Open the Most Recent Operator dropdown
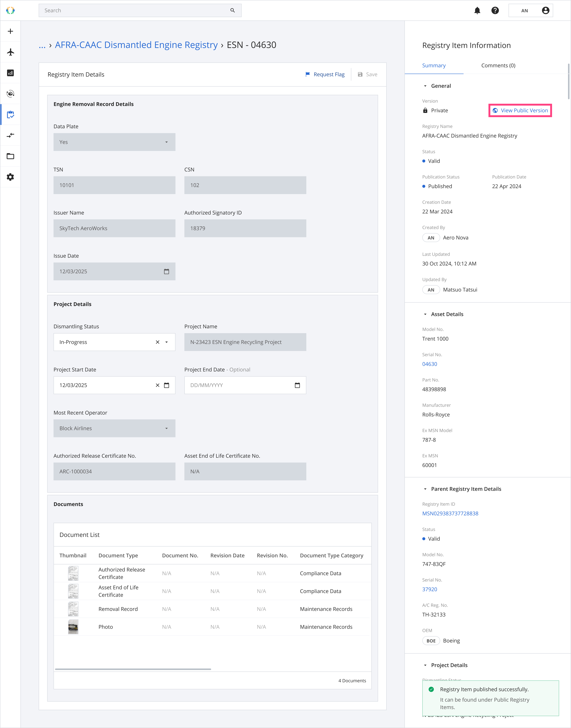 pyautogui.click(x=166, y=428)
